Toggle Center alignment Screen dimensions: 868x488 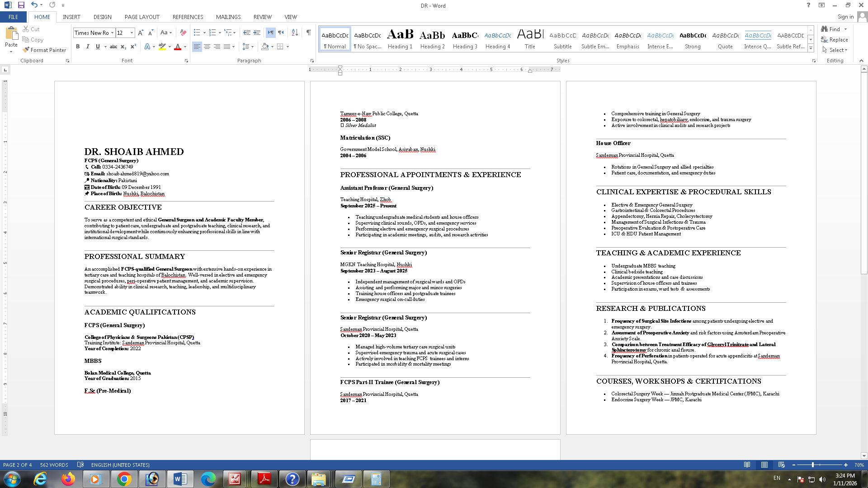pyautogui.click(x=207, y=47)
